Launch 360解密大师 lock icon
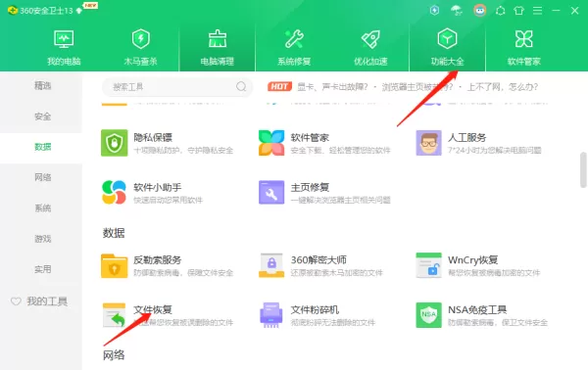Viewport: 588px width, 370px height. click(x=271, y=265)
